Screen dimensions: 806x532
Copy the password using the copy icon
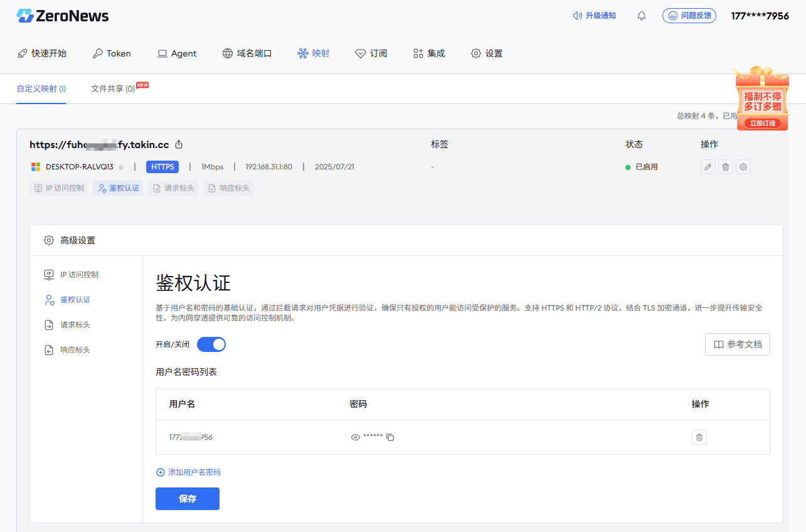pyautogui.click(x=390, y=437)
